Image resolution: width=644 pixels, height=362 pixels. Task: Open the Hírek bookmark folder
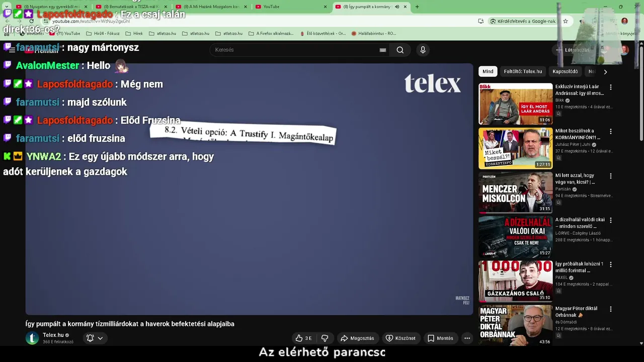click(134, 33)
